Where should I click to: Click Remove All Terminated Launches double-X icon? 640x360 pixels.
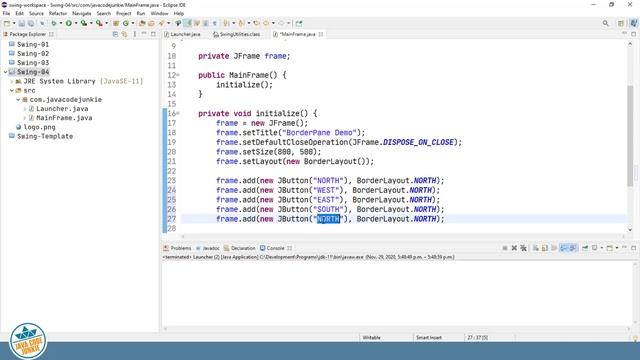[524, 248]
